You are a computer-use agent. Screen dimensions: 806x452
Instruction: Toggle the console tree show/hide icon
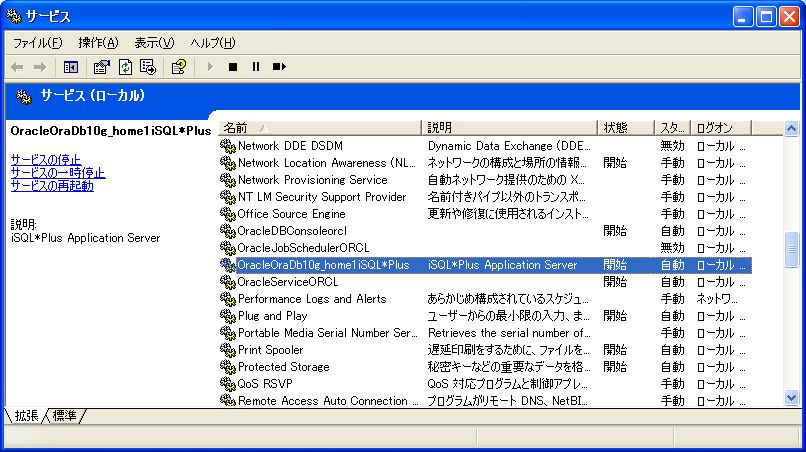(70, 67)
